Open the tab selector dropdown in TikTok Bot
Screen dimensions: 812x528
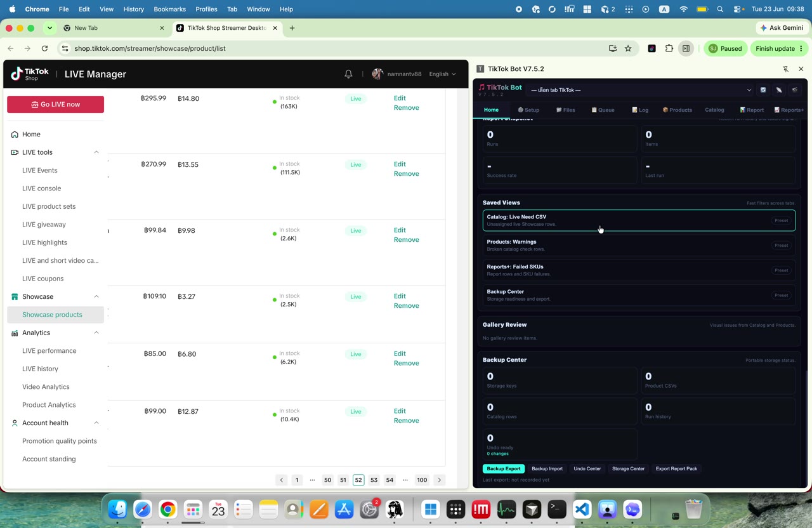pyautogui.click(x=641, y=90)
